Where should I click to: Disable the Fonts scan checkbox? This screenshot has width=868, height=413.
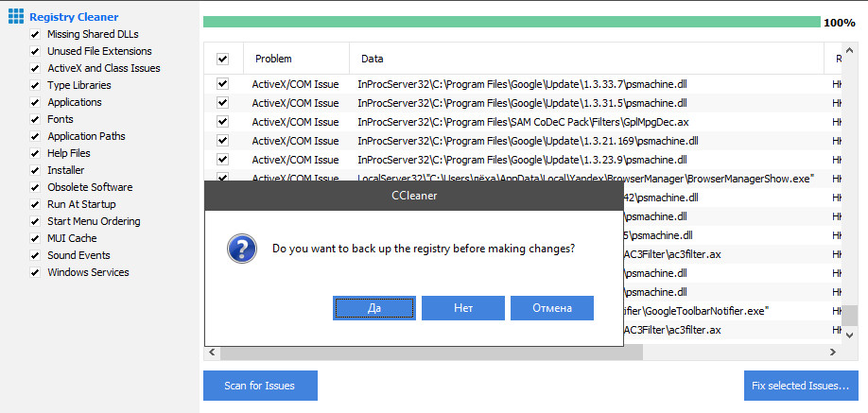[35, 119]
